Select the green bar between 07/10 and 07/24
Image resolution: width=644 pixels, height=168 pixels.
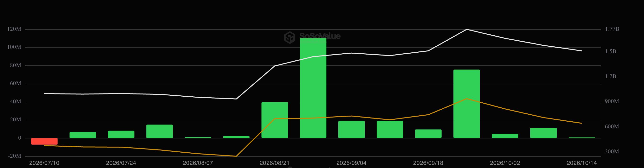(83, 135)
